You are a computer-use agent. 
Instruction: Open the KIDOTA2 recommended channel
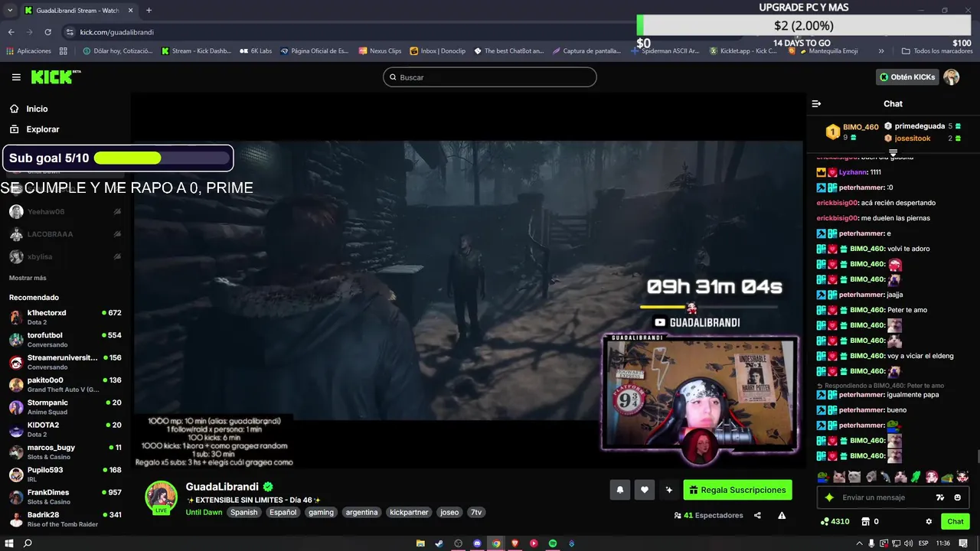(65, 429)
